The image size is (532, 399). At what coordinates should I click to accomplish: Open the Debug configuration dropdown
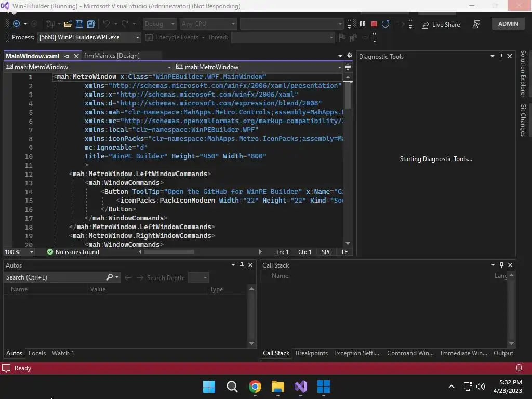click(159, 24)
